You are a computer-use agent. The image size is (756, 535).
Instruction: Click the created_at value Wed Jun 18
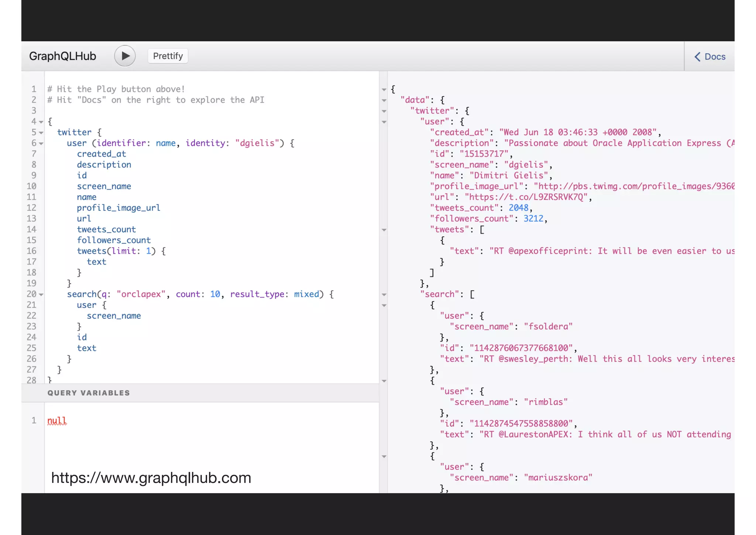578,132
